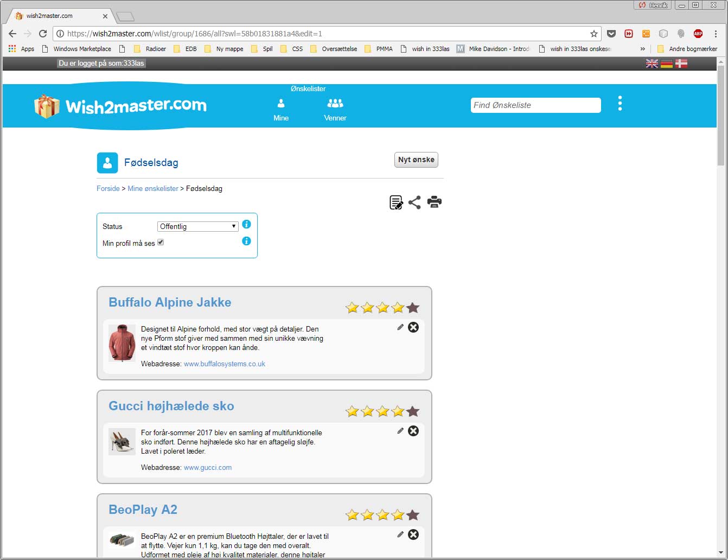Screen dimensions: 728x560
Task: Open the Windows Marketplace bookmark
Action: (76, 49)
